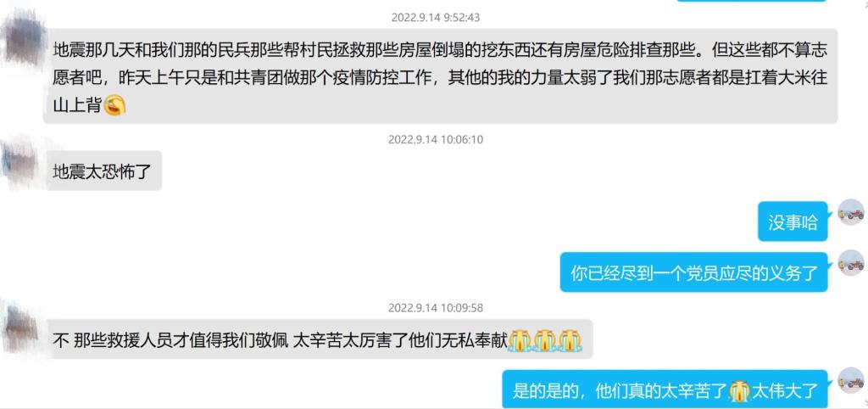Click the blurred sender avatar beside the first message
The height and width of the screenshot is (409, 868).
(23, 39)
